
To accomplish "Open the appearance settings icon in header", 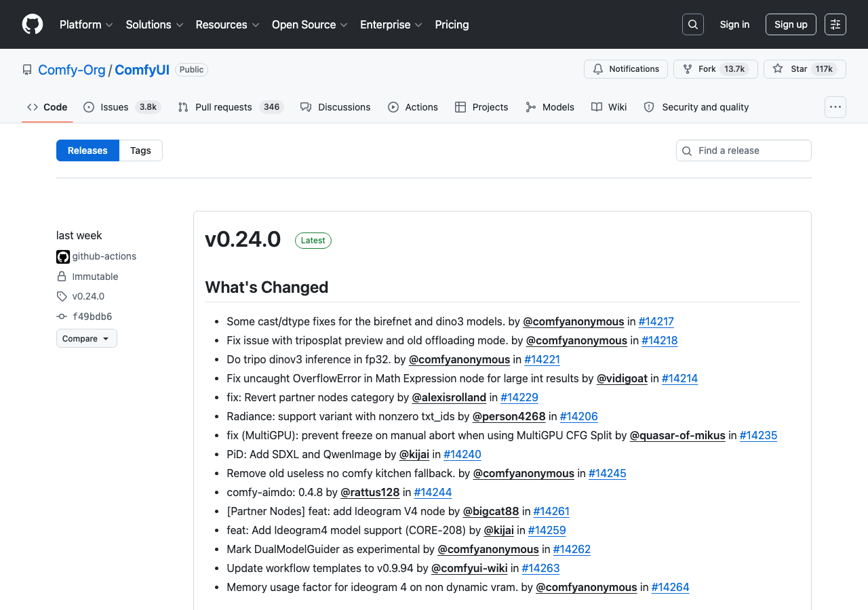I will [835, 24].
